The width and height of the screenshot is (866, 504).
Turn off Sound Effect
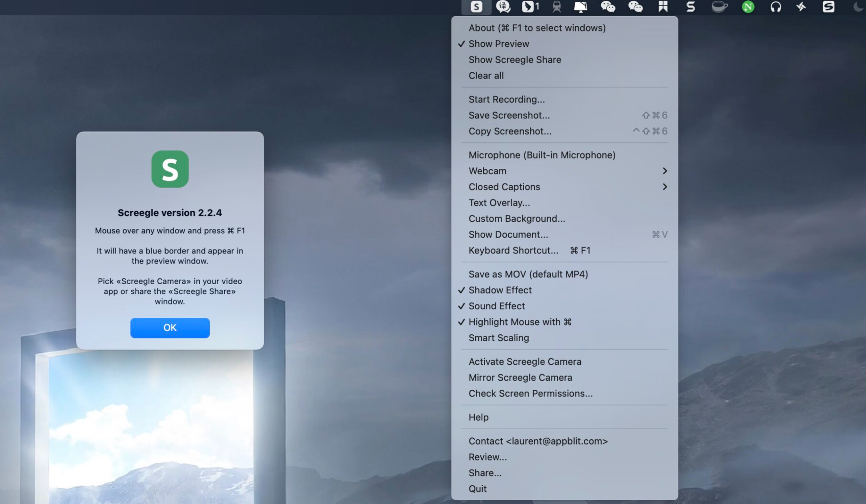pos(565,306)
